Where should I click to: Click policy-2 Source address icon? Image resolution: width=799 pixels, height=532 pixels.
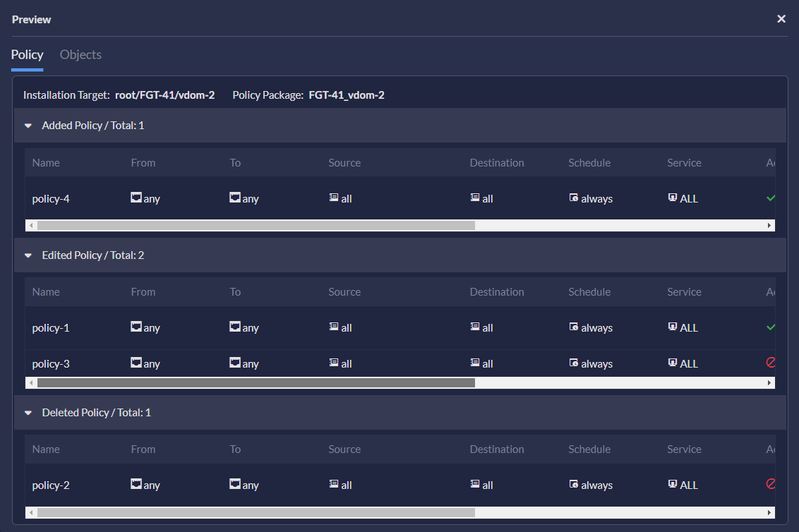coord(334,483)
